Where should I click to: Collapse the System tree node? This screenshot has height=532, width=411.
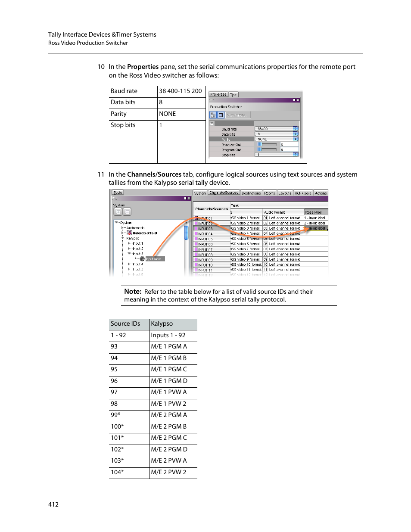point(116,223)
